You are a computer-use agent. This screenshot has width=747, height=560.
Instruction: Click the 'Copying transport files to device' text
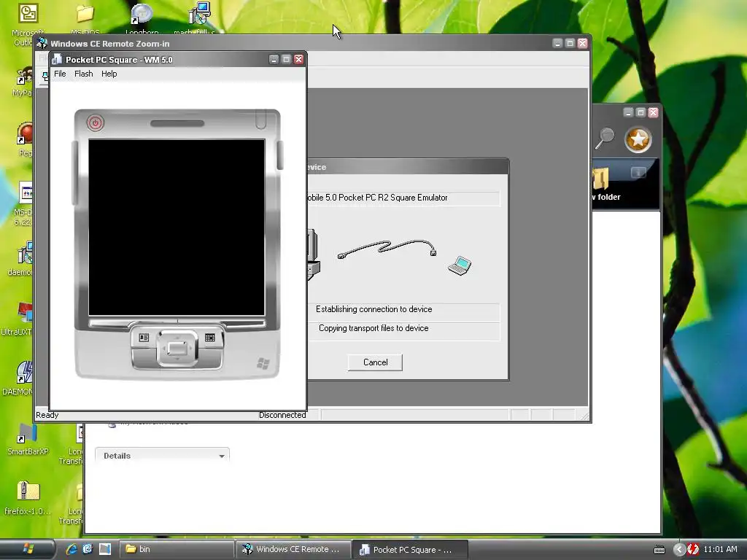pos(373,328)
